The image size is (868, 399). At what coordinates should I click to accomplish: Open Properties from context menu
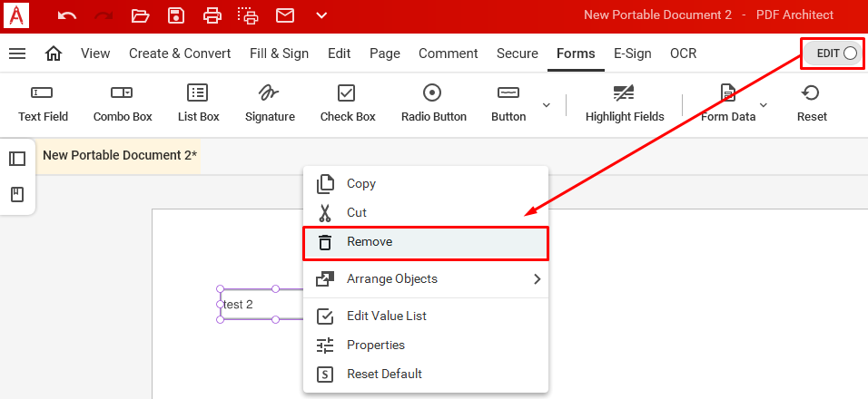tap(425, 345)
